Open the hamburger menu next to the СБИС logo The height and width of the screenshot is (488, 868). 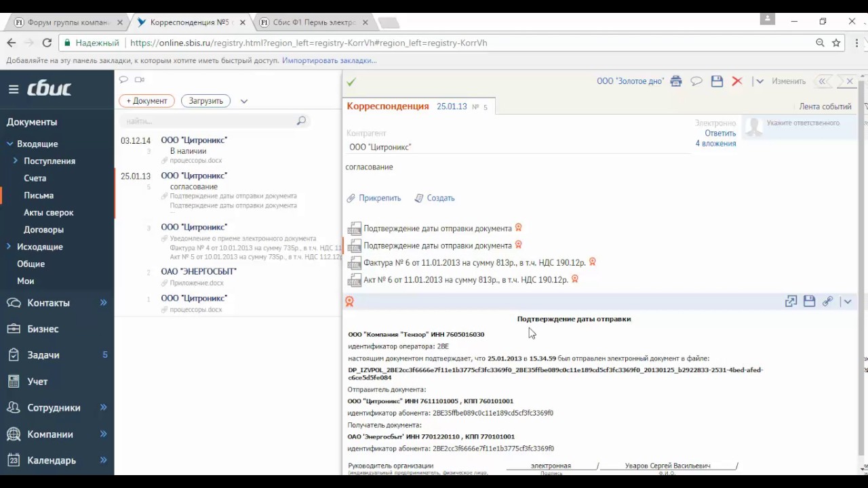[14, 89]
